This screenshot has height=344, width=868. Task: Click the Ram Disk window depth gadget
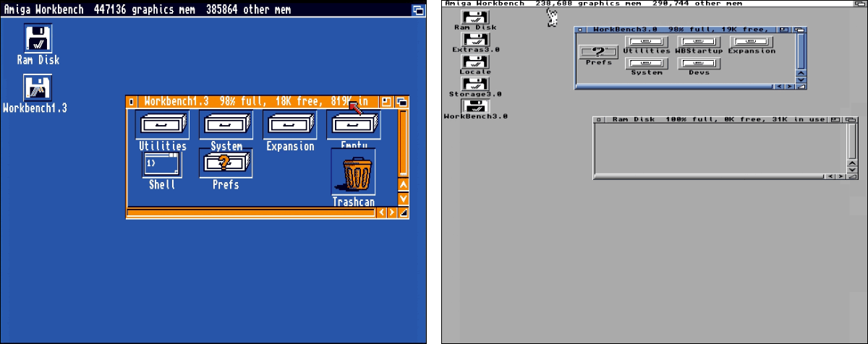[x=851, y=119]
